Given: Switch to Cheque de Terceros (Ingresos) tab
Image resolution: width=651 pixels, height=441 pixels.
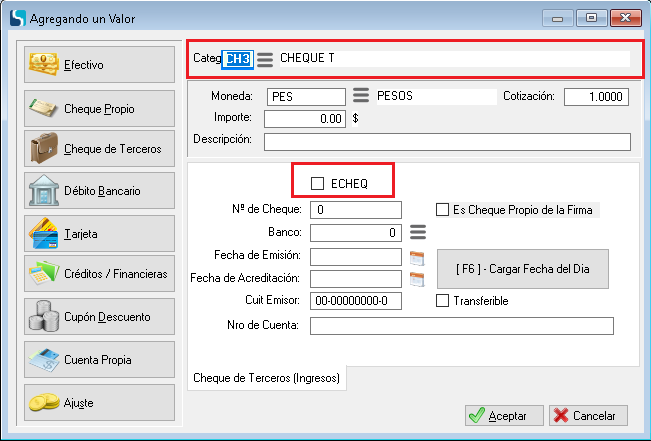Looking at the screenshot, I should pos(267,378).
